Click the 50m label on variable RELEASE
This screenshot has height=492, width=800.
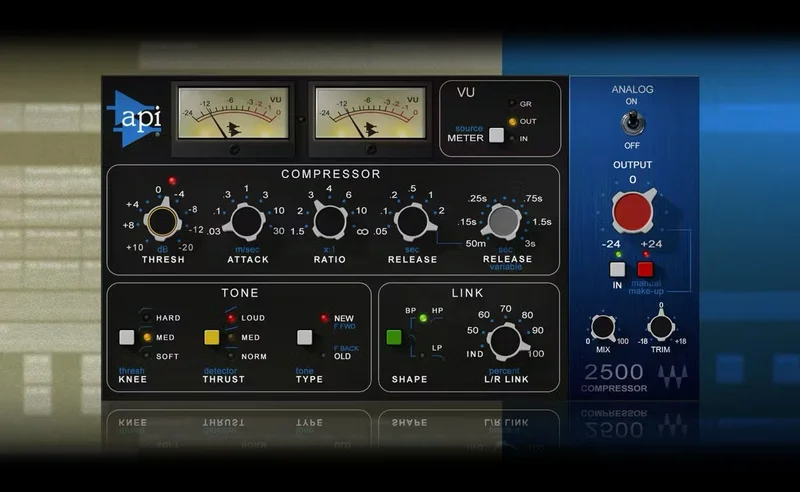[x=476, y=243]
